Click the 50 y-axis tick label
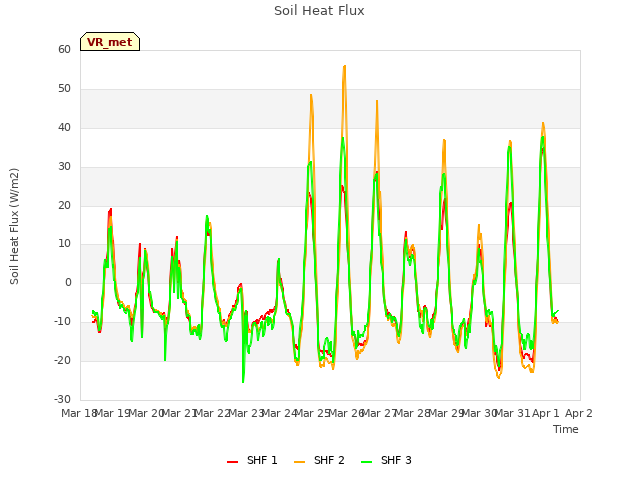Screen dimensions: 640x480 point(64,89)
